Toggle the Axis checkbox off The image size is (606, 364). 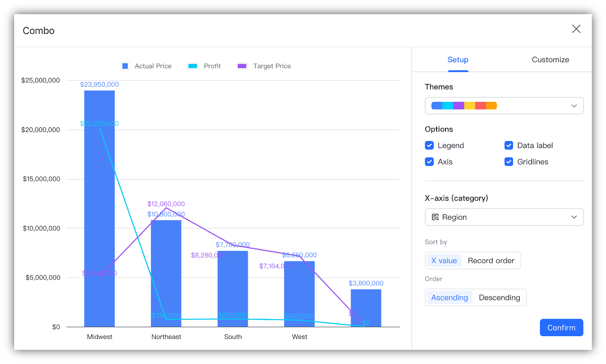429,162
